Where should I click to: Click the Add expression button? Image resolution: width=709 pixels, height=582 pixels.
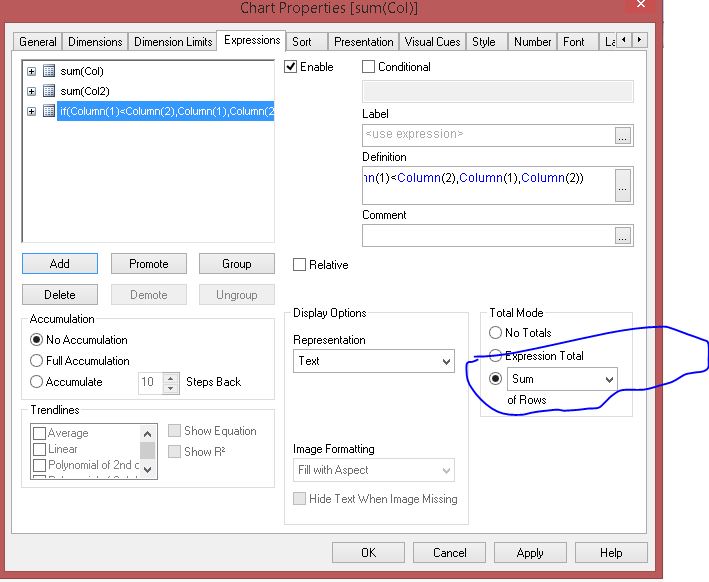point(60,264)
